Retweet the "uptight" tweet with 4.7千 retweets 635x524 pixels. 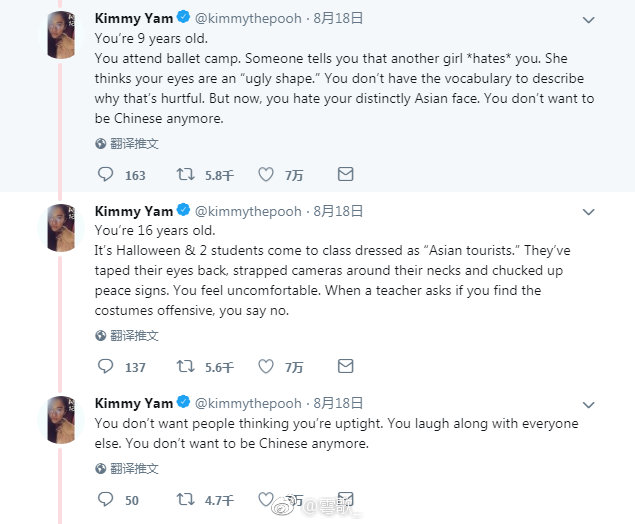point(186,499)
